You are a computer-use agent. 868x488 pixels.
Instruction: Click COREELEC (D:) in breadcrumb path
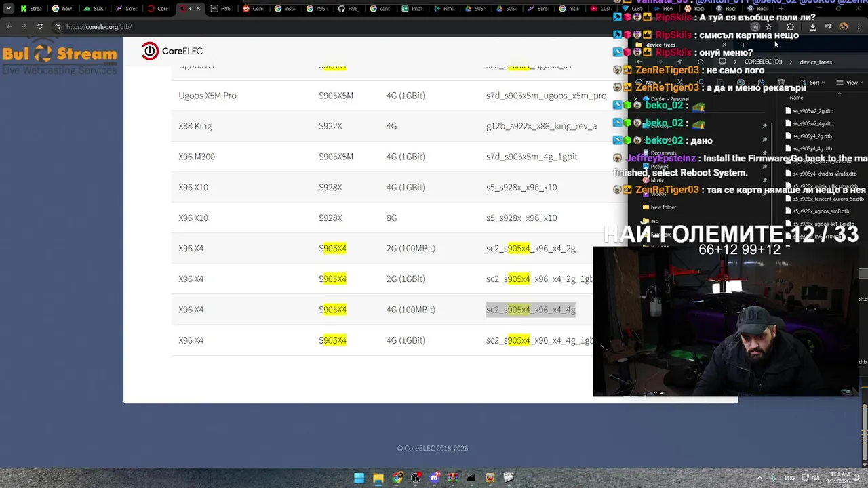[763, 62]
